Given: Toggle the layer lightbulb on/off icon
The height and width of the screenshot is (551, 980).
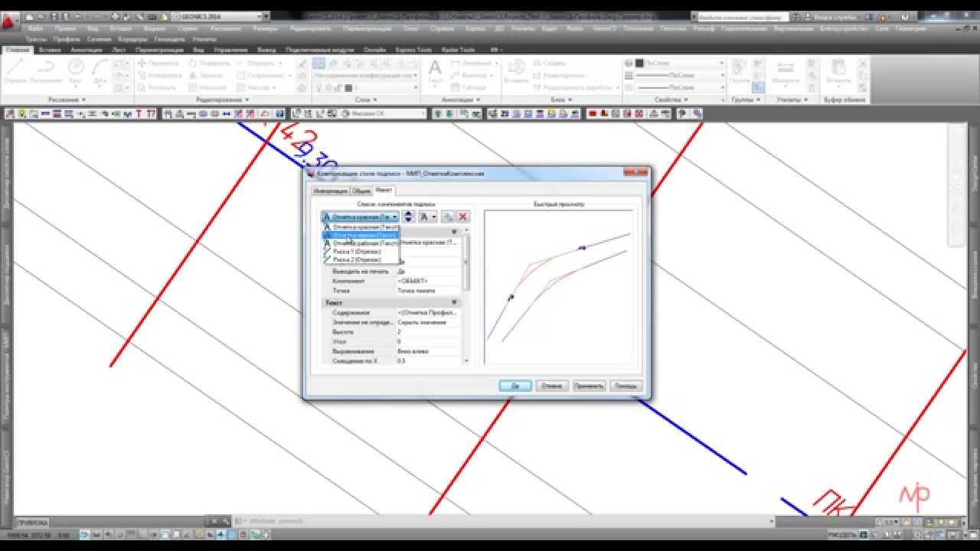Looking at the screenshot, I should point(319,88).
